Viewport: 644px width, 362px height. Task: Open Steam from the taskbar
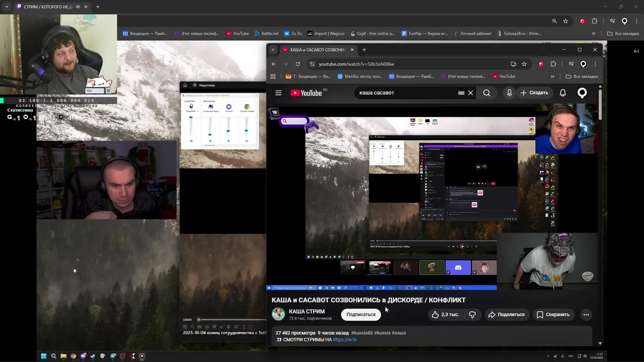93,356
